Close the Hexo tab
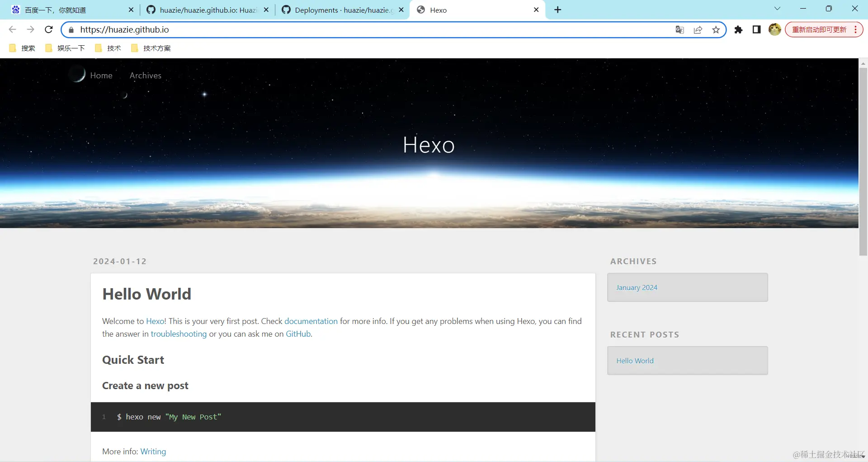The image size is (868, 462). click(x=536, y=10)
